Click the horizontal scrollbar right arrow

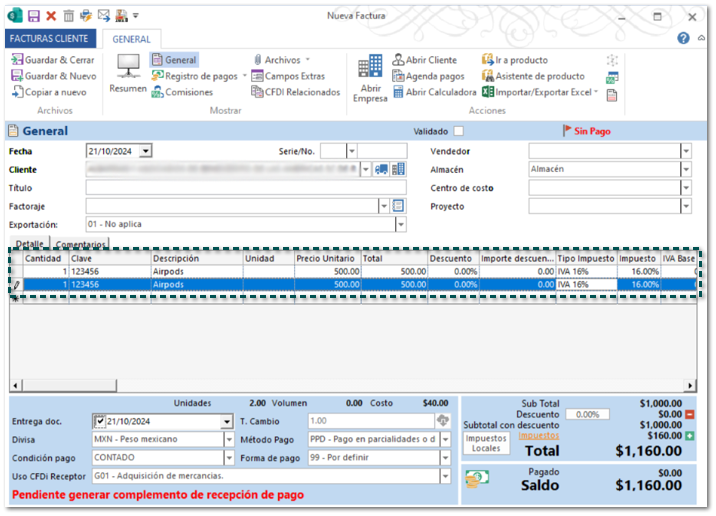[x=690, y=386]
